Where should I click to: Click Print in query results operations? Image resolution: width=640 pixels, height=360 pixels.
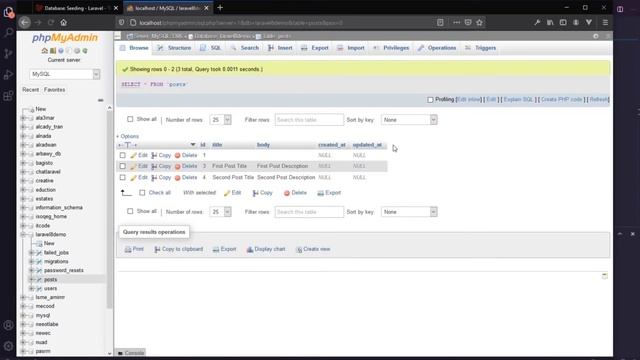(134, 249)
